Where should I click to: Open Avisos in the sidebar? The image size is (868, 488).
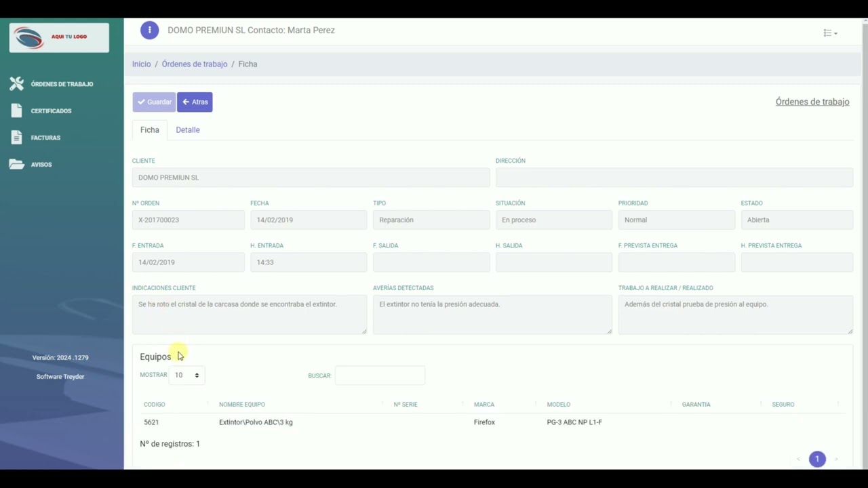point(41,164)
